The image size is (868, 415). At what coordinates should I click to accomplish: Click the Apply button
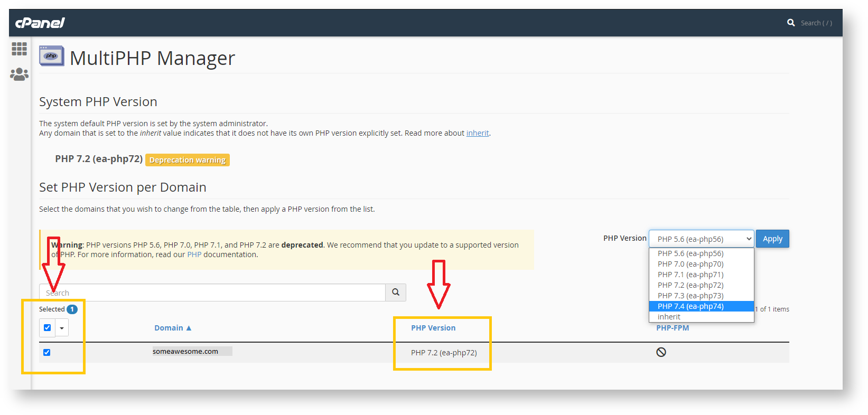[772, 239]
